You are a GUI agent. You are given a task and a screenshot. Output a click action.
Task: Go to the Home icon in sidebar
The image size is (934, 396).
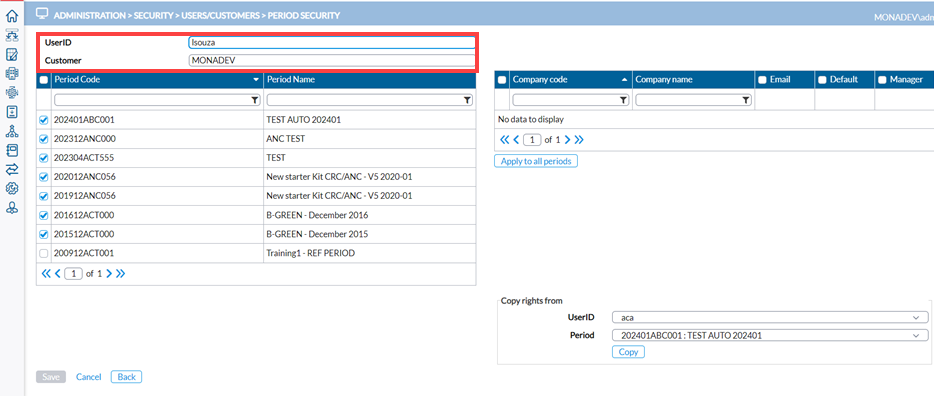pos(11,16)
